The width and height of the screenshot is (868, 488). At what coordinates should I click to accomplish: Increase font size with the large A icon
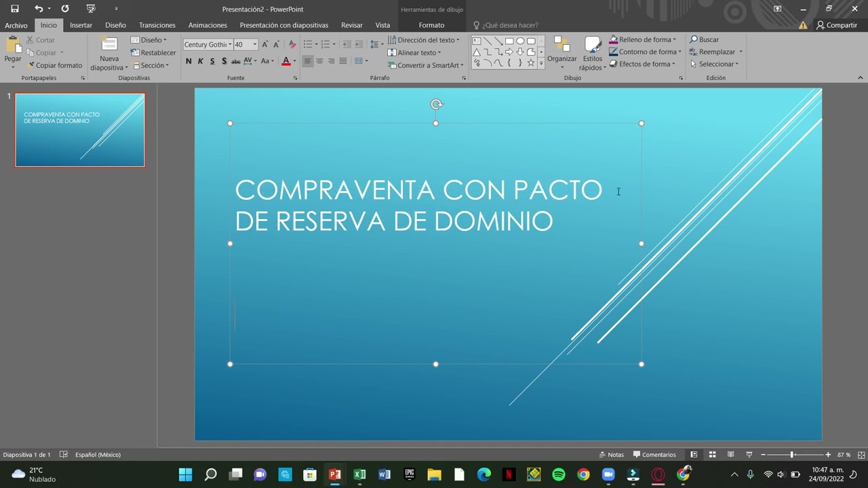(x=265, y=45)
